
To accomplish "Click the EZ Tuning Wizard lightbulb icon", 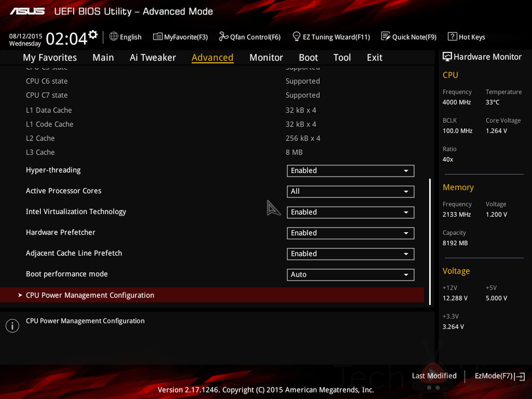I will click(x=296, y=36).
